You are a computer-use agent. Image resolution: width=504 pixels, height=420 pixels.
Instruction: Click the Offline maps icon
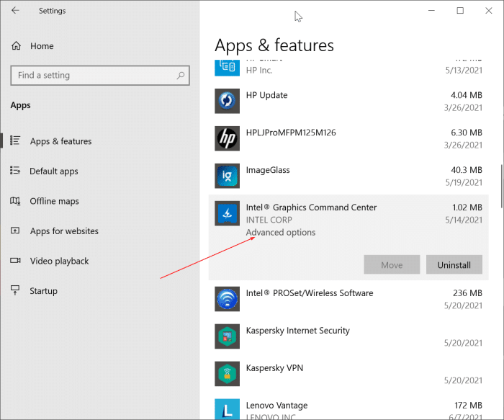[x=15, y=201]
